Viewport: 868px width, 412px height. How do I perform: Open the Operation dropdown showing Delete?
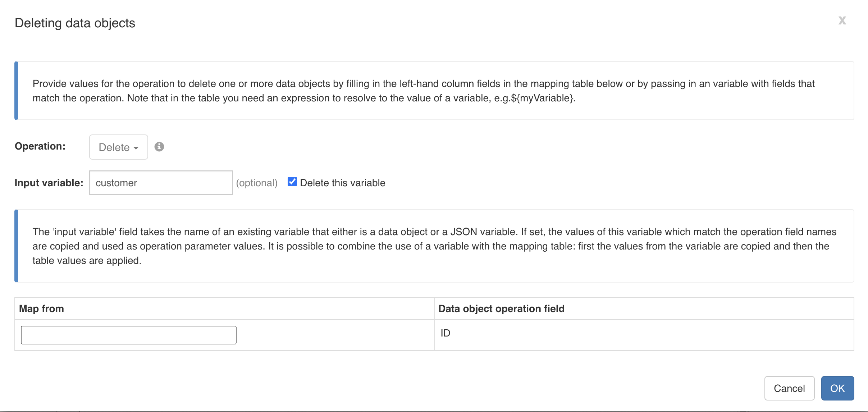118,147
